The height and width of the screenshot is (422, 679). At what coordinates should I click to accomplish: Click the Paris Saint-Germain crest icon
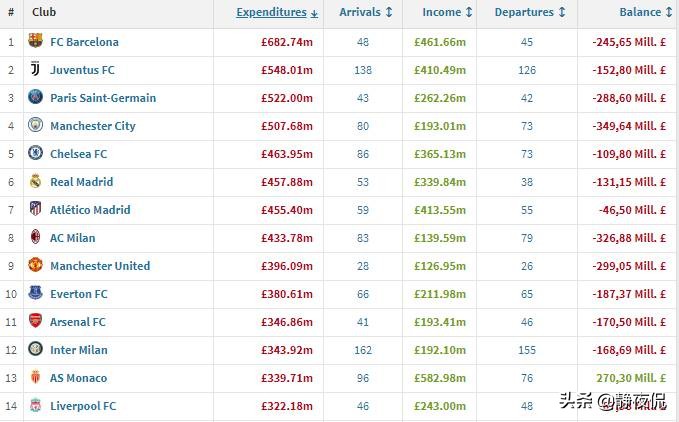(x=36, y=98)
